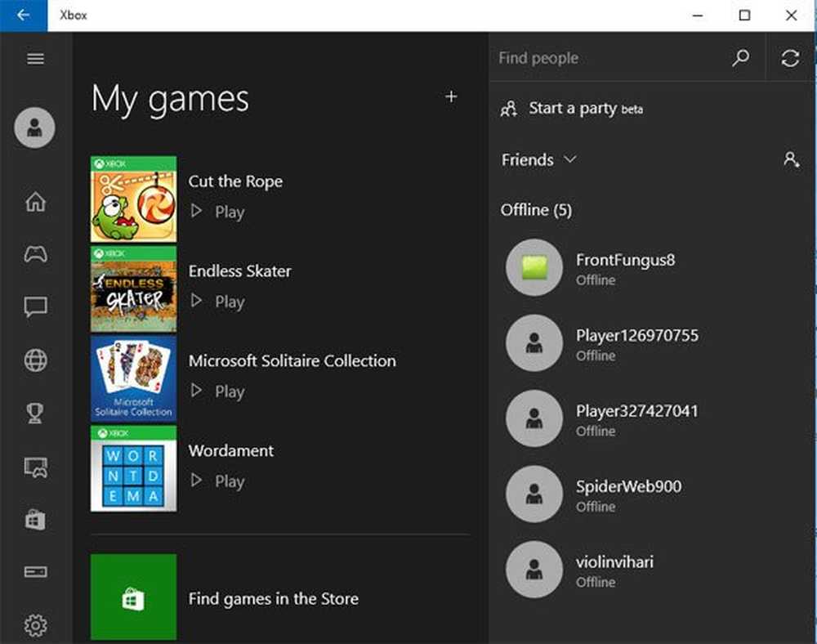Open Settings gear in sidebar
Viewport: 817px width, 644px height.
click(35, 626)
